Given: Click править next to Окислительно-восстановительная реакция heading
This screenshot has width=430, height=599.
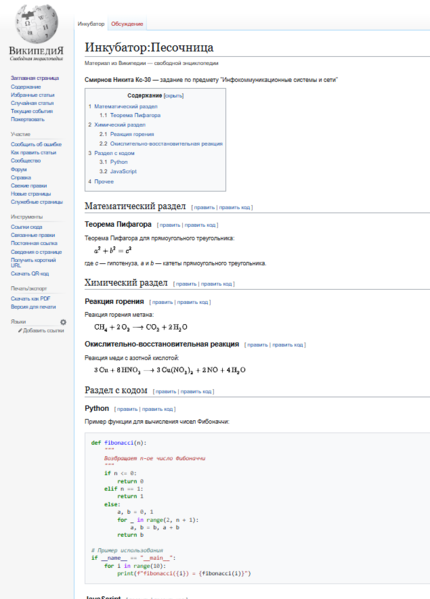Looking at the screenshot, I should tap(257, 345).
